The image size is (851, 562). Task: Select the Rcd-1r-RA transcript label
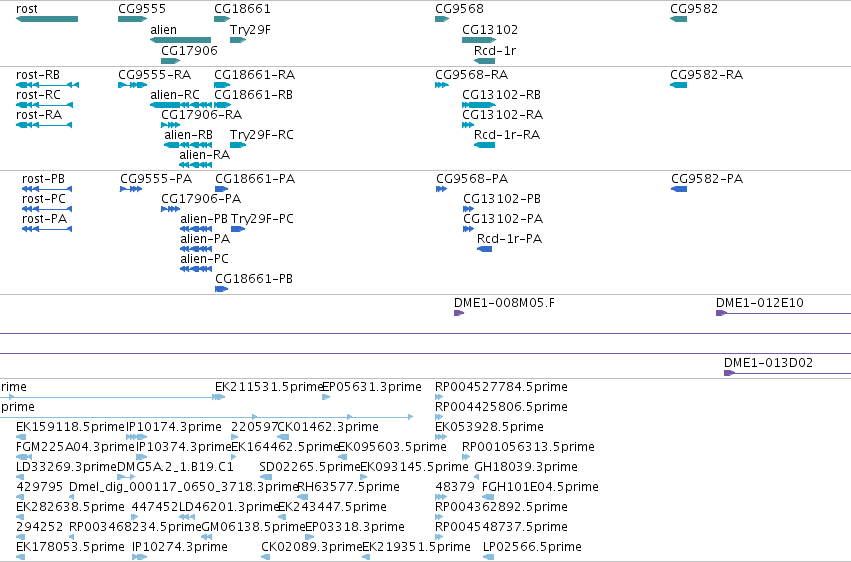507,135
